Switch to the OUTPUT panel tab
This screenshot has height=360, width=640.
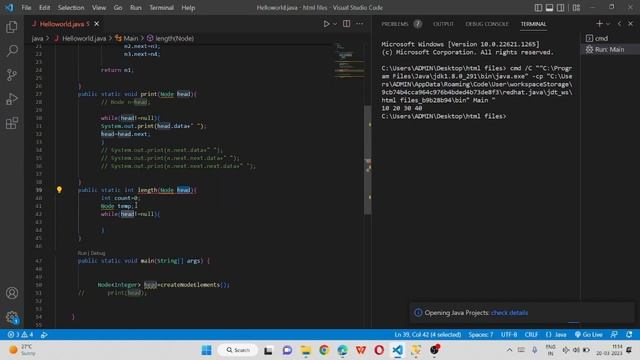(443, 24)
